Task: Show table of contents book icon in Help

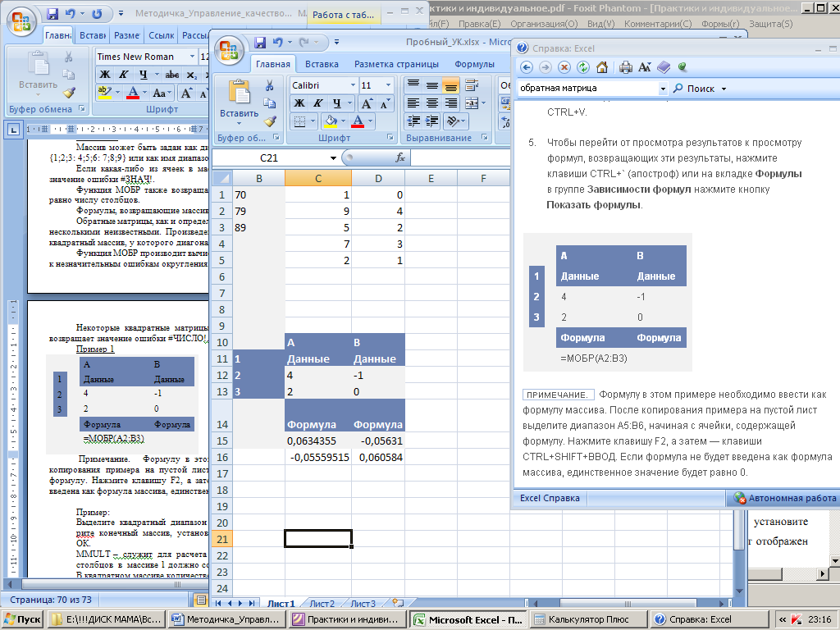Action: (664, 67)
